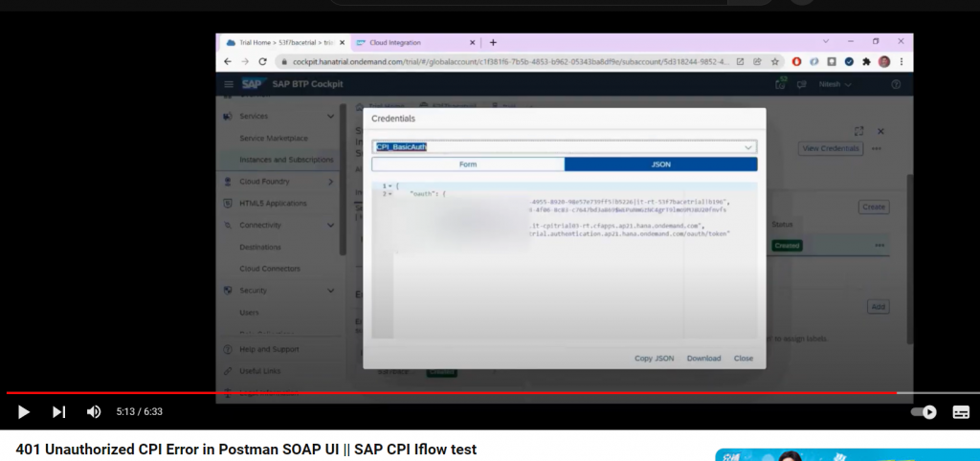Close the instance details panel
This screenshot has width=980, height=461.
coord(880,131)
